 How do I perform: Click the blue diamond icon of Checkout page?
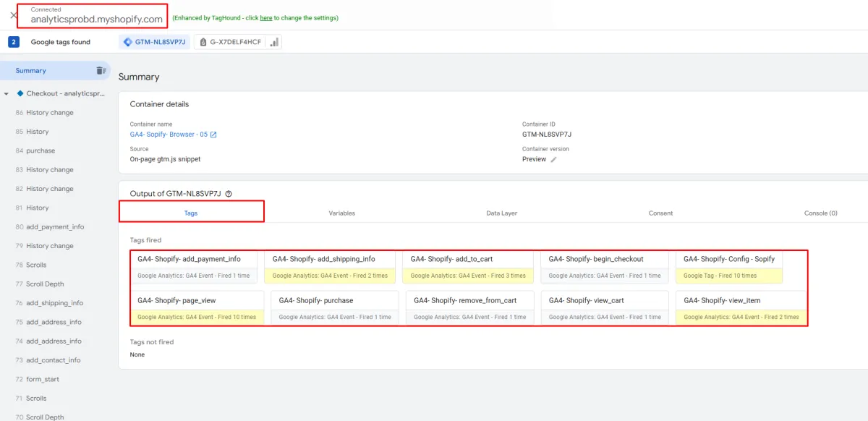pyautogui.click(x=20, y=93)
